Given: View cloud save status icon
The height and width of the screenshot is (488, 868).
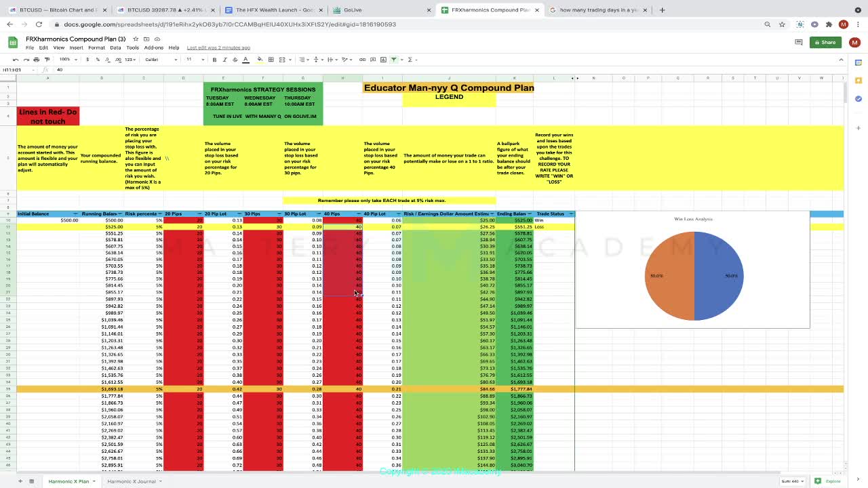Looking at the screenshot, I should pyautogui.click(x=157, y=39).
